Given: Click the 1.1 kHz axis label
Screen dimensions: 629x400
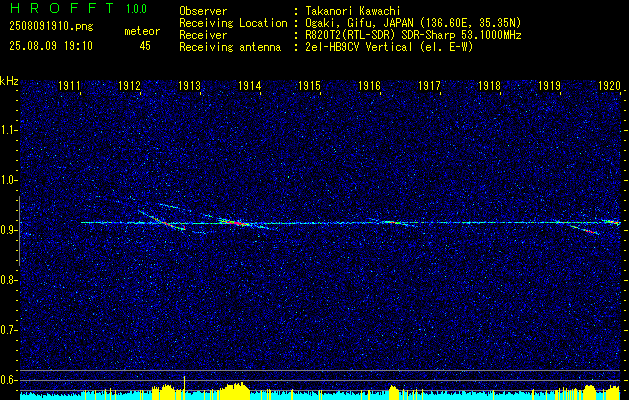Looking at the screenshot, I should point(7,130).
